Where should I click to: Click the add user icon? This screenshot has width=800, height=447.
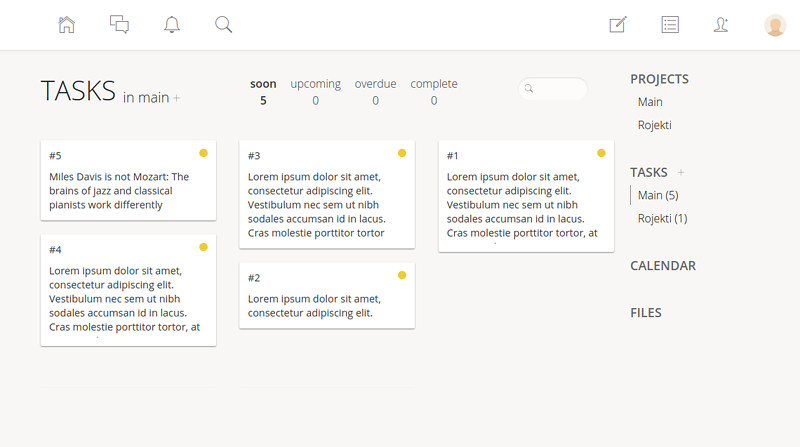pos(721,25)
